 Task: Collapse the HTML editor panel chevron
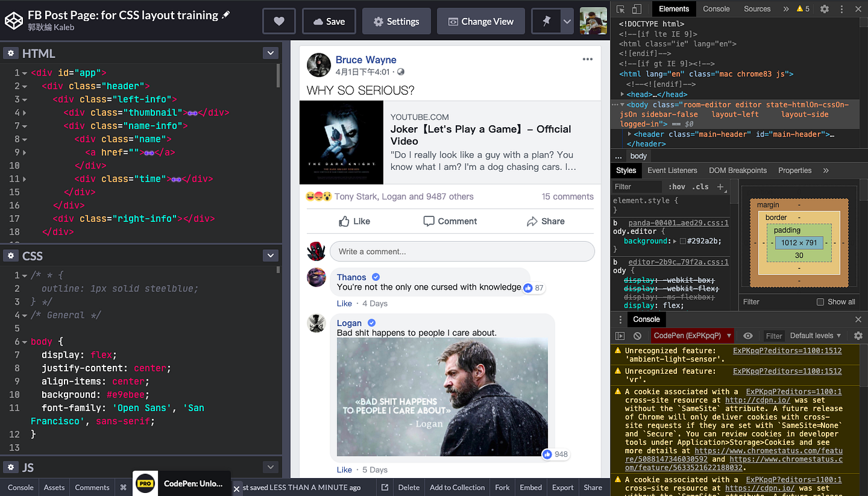click(271, 53)
